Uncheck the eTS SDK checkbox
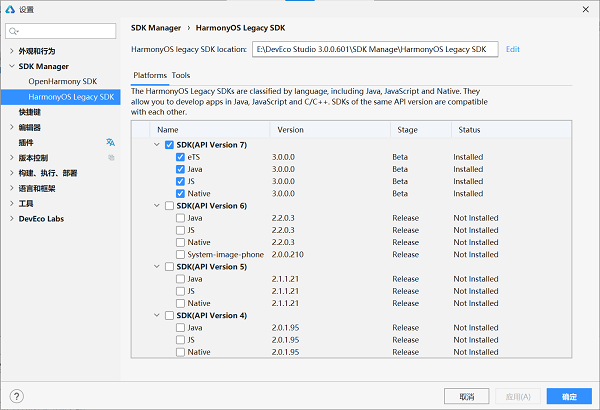 tap(180, 157)
